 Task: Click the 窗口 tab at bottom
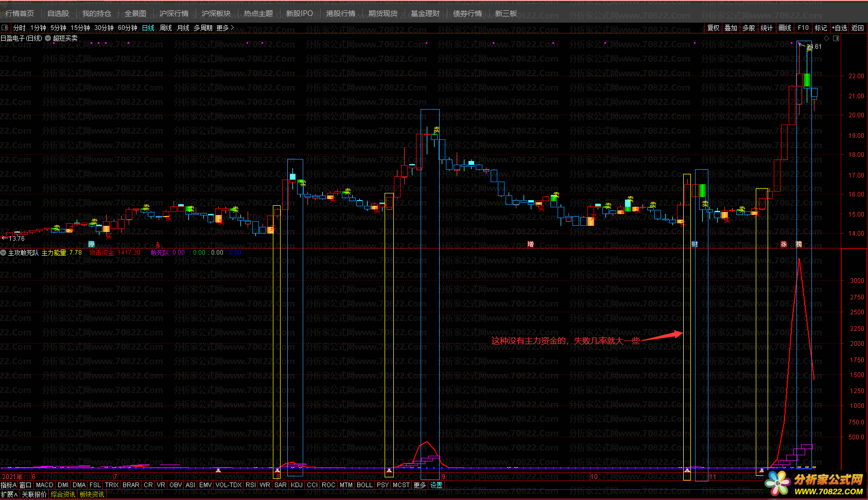coord(26,485)
